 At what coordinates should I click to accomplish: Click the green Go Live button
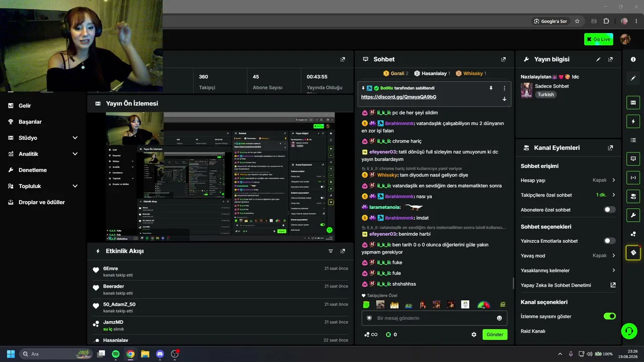point(598,39)
